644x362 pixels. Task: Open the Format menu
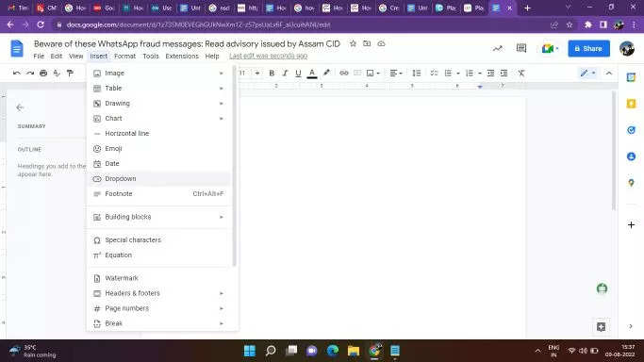tap(124, 56)
